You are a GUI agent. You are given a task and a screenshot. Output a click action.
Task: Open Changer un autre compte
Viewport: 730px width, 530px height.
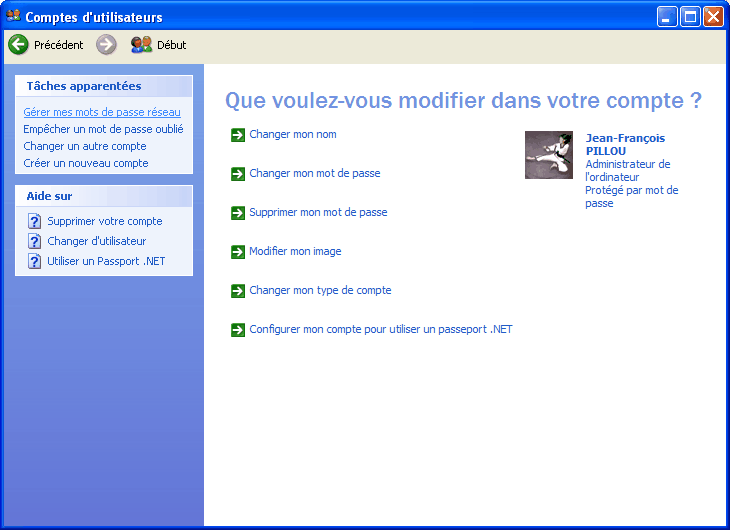pyautogui.click(x=85, y=146)
